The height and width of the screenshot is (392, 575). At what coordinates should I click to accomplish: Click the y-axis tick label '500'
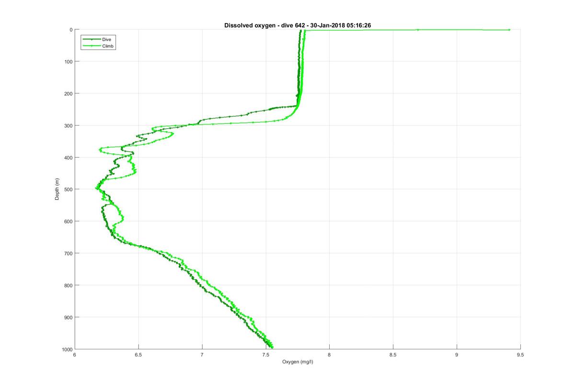pos(69,189)
